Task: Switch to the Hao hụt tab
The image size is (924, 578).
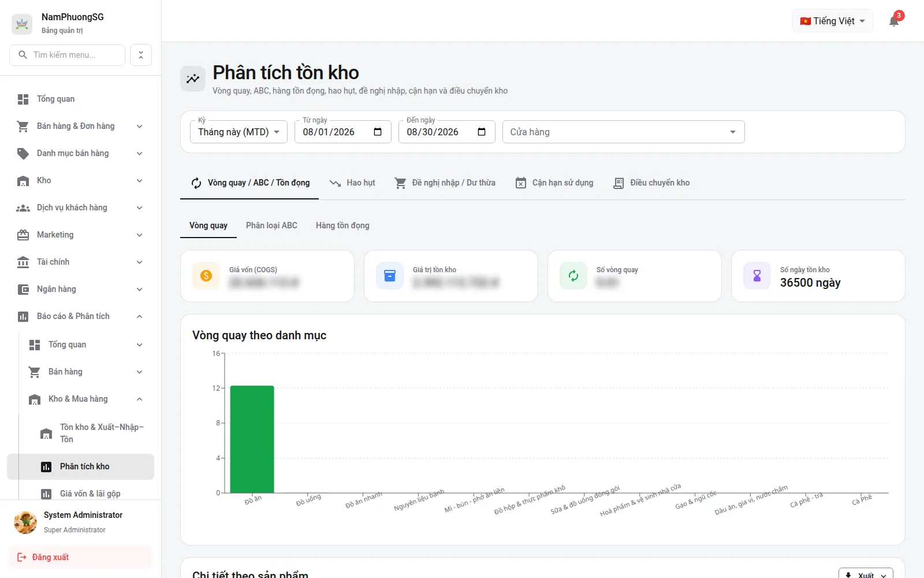Action: pyautogui.click(x=352, y=183)
